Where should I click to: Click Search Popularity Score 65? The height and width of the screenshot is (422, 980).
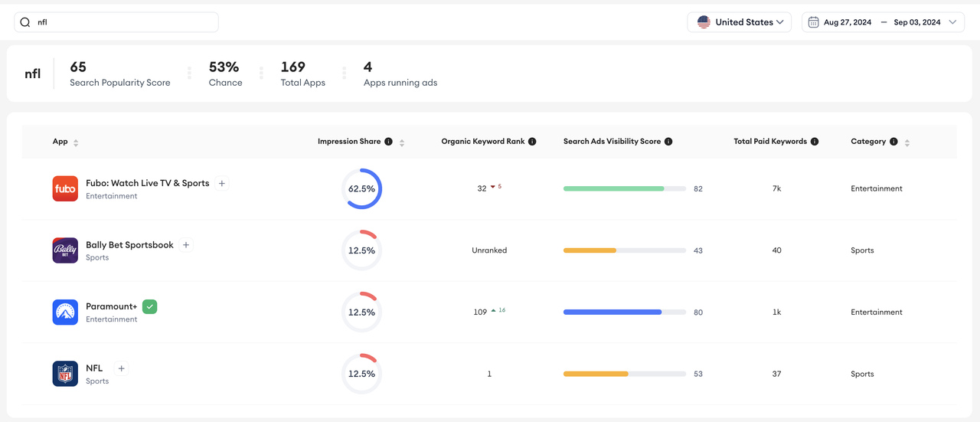click(120, 74)
